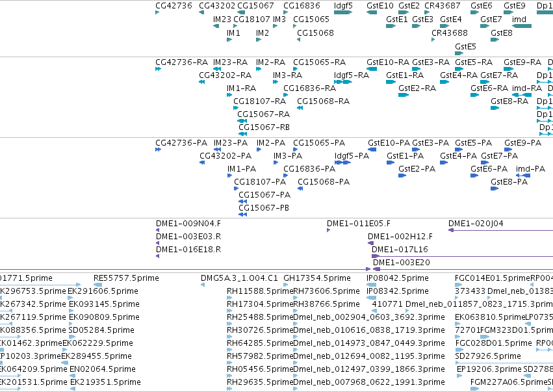Select EST RH17304.5prime
This screenshot has height=392, width=553.
pos(260,304)
